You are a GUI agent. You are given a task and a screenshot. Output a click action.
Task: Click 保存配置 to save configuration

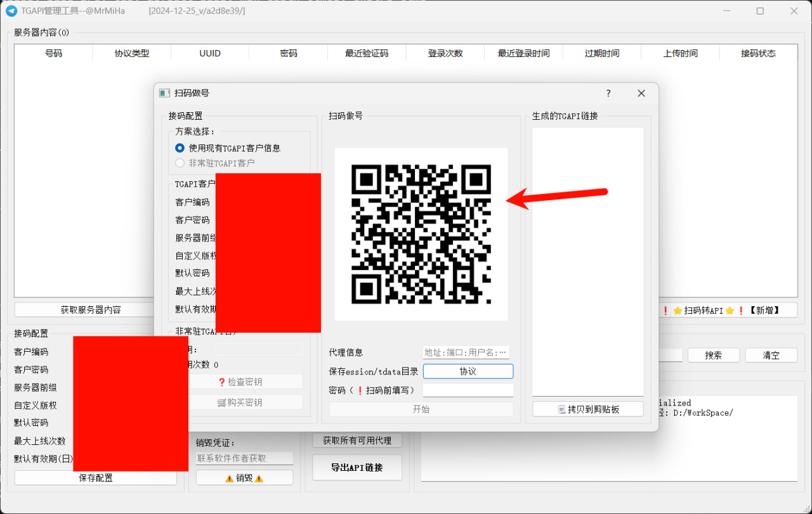tap(94, 478)
